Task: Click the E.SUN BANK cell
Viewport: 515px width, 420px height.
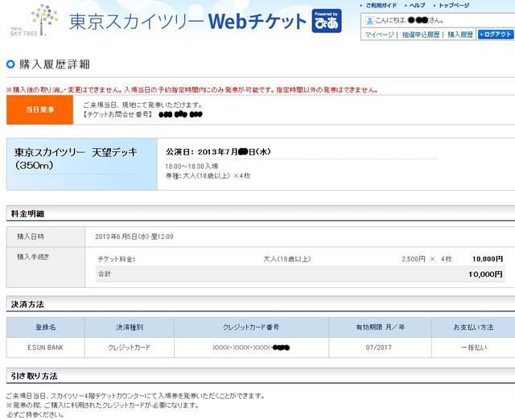Action: [x=45, y=348]
